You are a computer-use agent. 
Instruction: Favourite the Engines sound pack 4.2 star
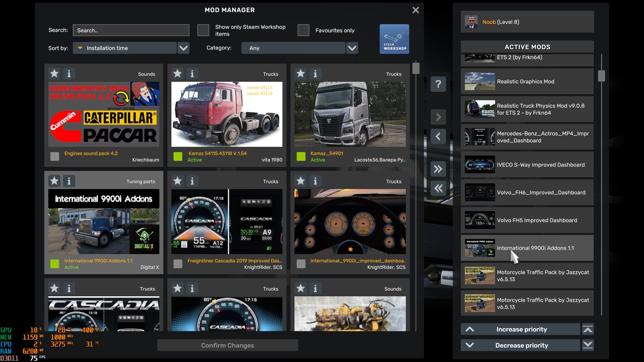pos(54,73)
